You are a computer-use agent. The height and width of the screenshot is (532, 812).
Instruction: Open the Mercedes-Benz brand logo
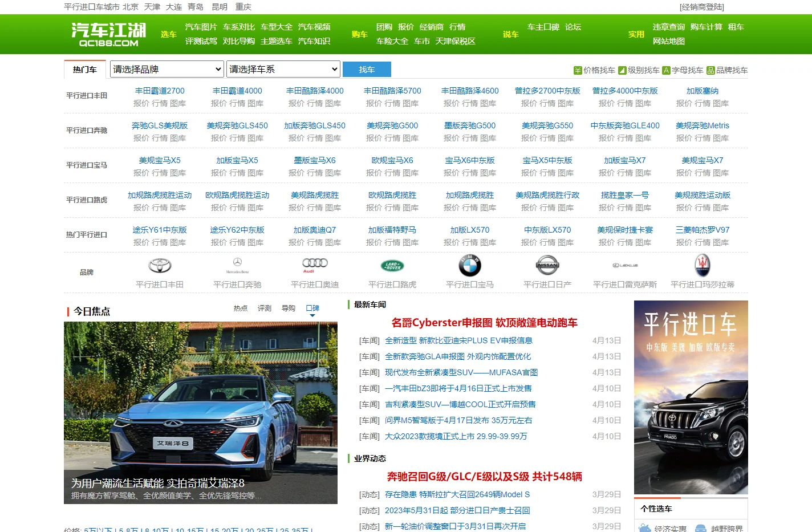(237, 265)
